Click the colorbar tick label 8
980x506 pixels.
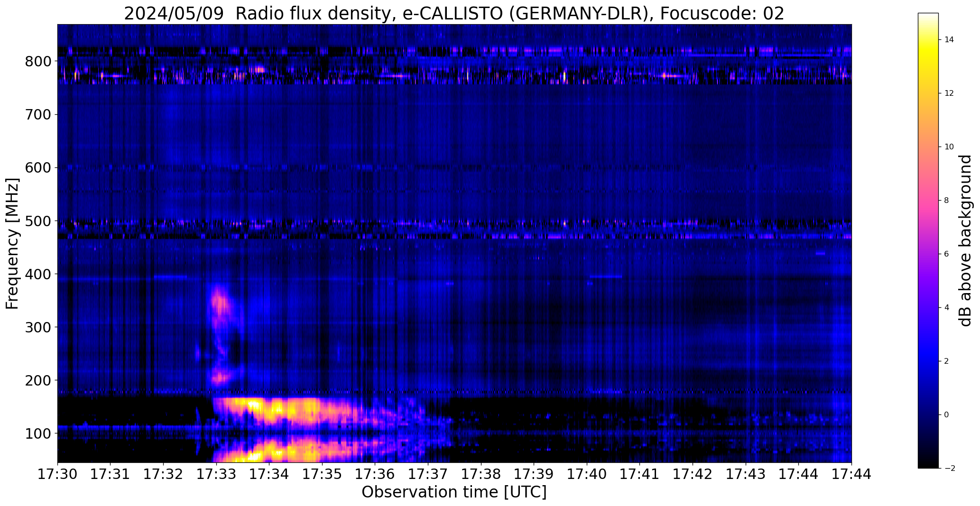947,201
